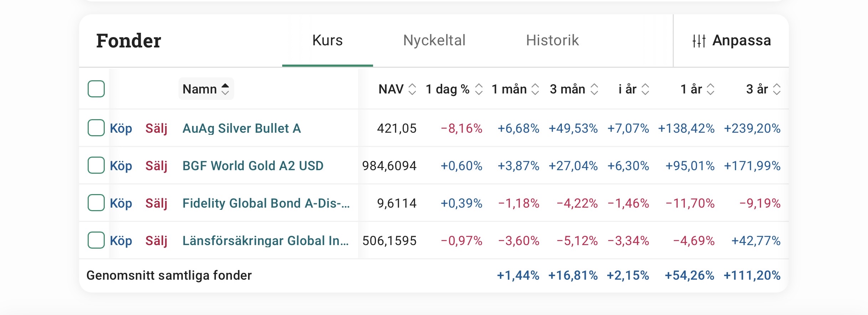Switch to the Nyckeltal tab

(434, 40)
